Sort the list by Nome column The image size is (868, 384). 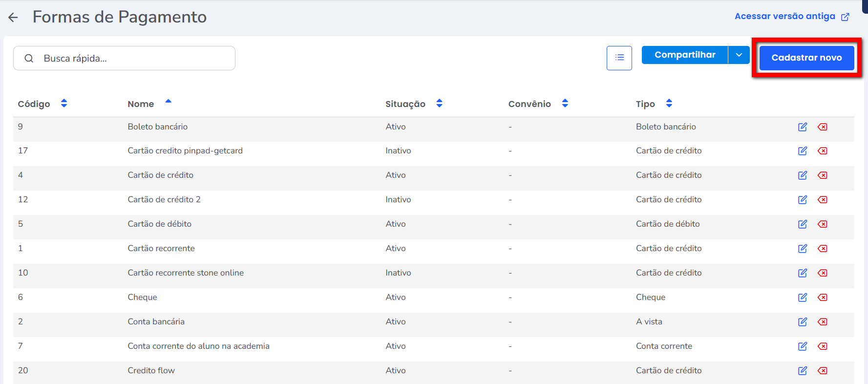[x=168, y=103]
